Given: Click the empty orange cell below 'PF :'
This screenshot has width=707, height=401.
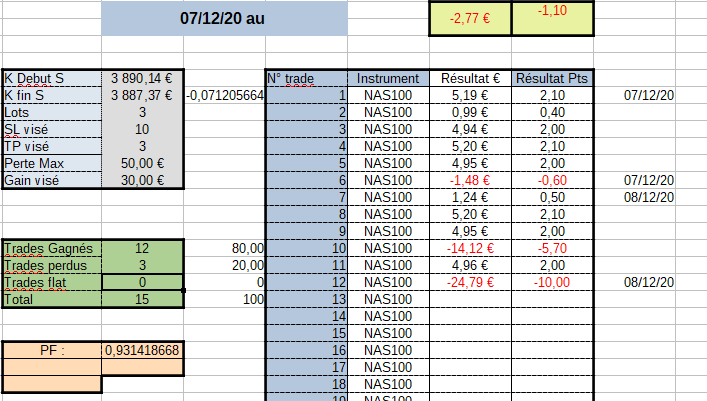Looking at the screenshot, I should click(x=52, y=367).
